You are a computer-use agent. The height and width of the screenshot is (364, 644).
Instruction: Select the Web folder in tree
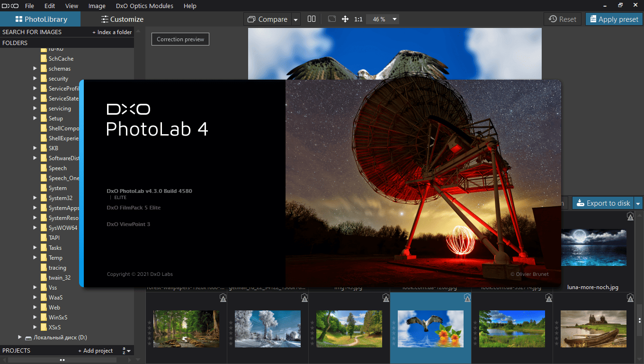[x=54, y=308]
